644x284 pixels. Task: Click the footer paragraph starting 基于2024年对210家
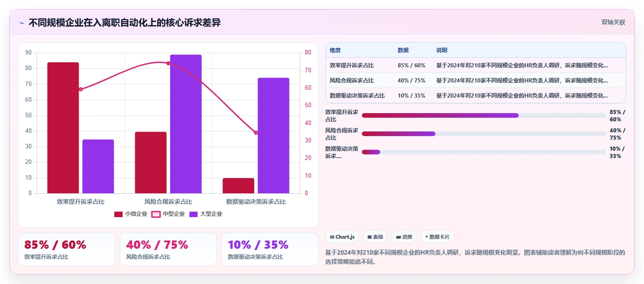coord(475,257)
